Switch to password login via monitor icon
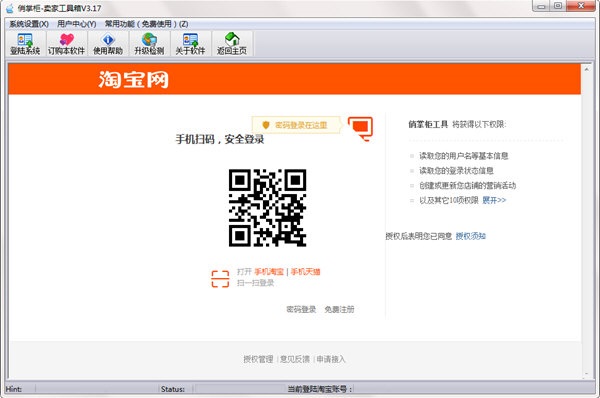Screen dimensions: 600x398 pyautogui.click(x=360, y=129)
